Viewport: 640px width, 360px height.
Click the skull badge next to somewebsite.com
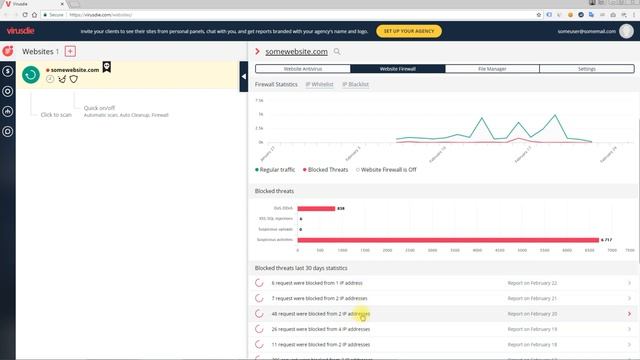tap(107, 67)
